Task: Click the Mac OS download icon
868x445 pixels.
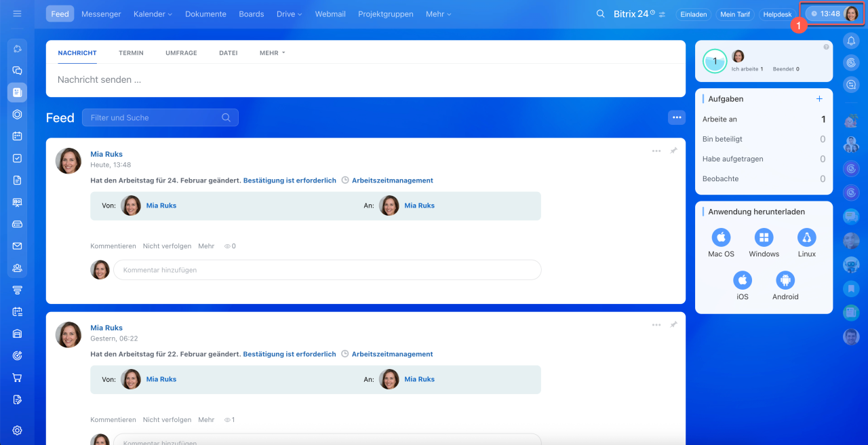Action: [721, 237]
